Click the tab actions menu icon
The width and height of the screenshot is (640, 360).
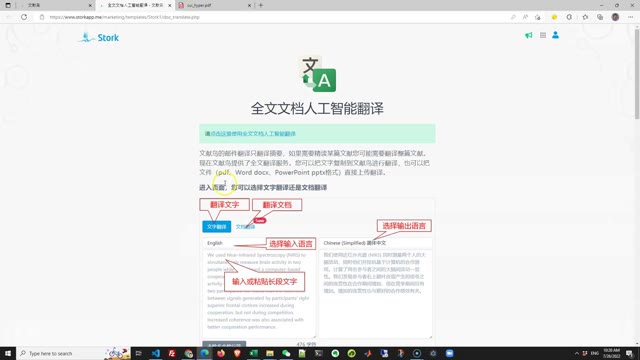point(8,5)
